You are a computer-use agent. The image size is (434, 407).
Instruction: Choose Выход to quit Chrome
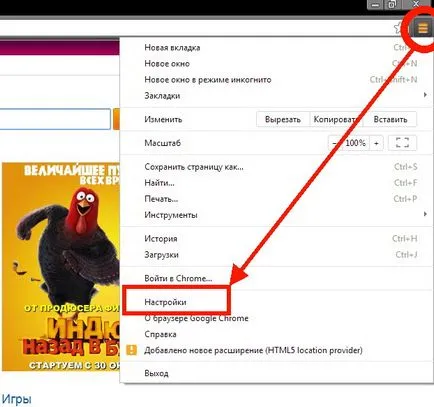coord(277,373)
